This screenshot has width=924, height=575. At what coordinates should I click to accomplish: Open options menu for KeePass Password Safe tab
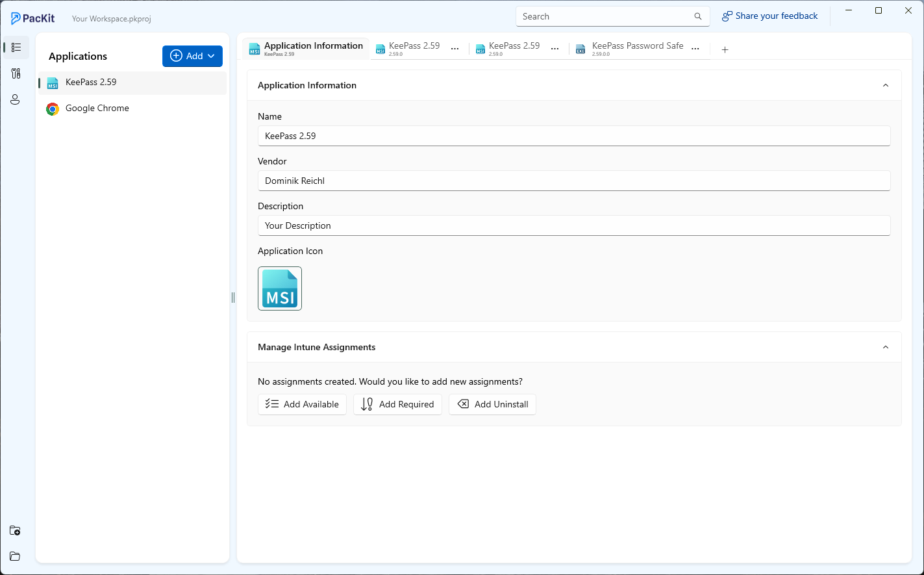tap(695, 49)
